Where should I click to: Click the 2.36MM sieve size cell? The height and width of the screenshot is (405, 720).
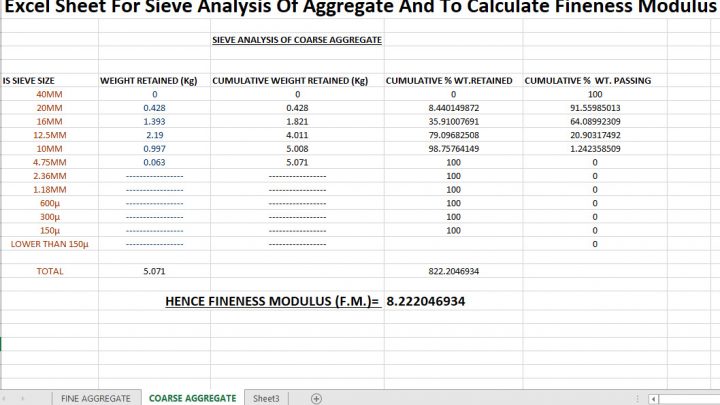tap(50, 176)
